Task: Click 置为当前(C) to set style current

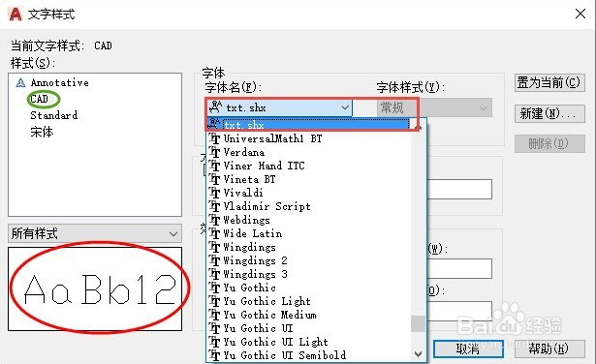Action: click(549, 82)
